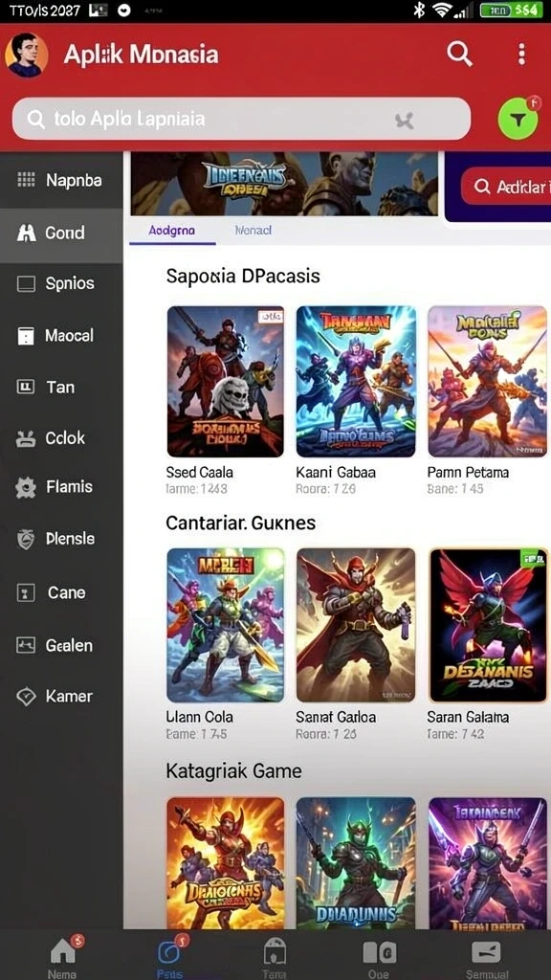
Task: Open the Sanat Garloa game cover
Action: coord(356,625)
